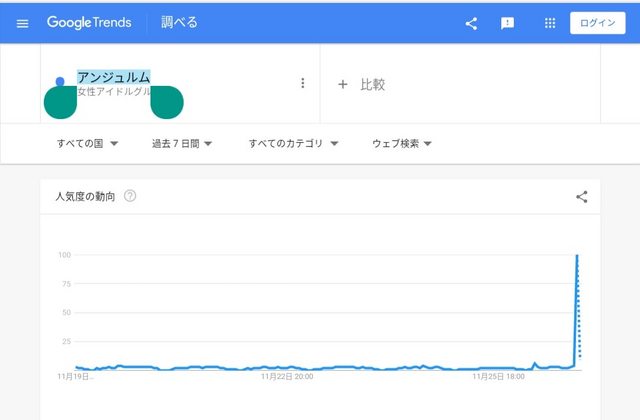Show help for 人気度の動向
The image size is (640, 420).
click(x=130, y=196)
